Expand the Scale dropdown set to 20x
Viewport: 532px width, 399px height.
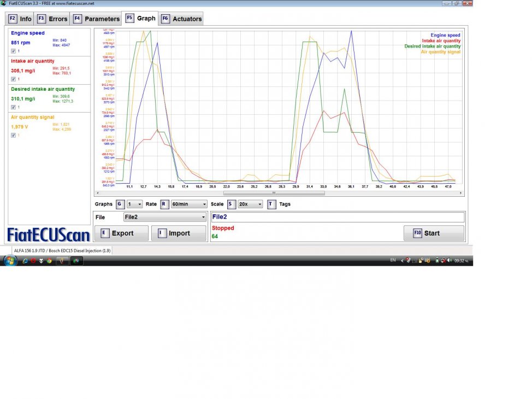pos(250,204)
